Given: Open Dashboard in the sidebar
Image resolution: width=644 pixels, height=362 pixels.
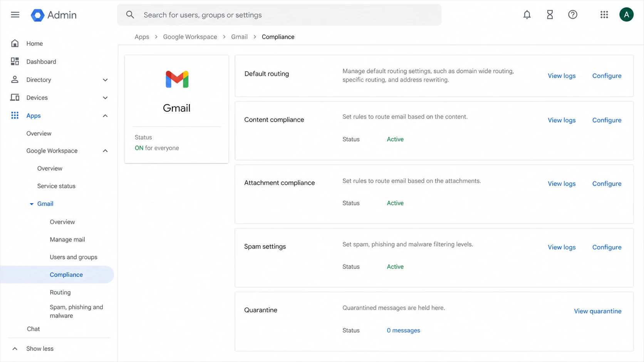Looking at the screenshot, I should point(41,62).
